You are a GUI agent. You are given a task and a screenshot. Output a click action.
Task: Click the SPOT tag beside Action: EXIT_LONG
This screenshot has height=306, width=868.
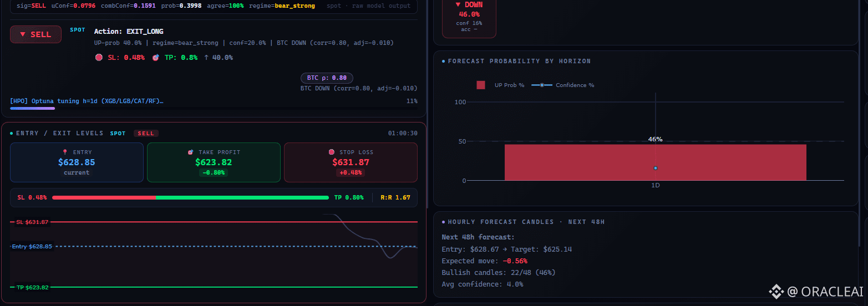[78, 30]
